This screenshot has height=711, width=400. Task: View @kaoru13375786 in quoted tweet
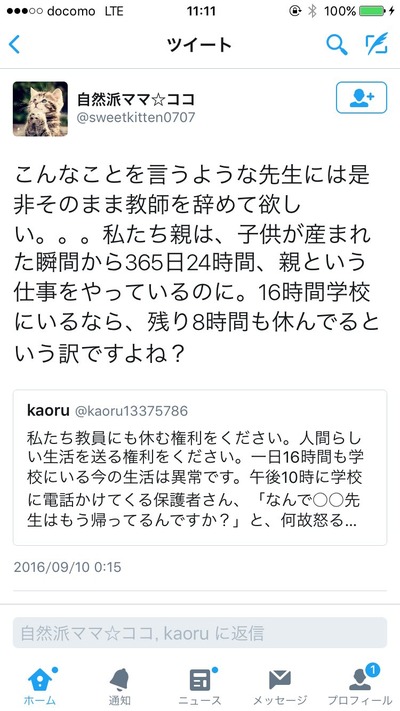click(x=131, y=411)
